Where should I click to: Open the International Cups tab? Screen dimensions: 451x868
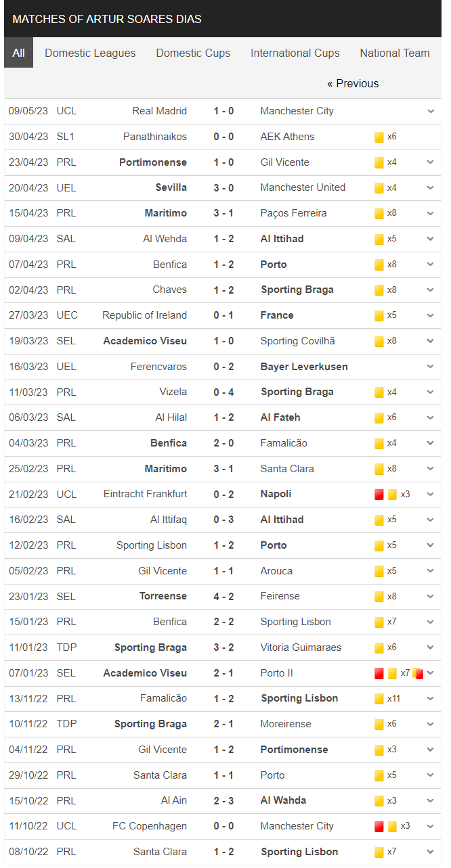[x=295, y=53]
